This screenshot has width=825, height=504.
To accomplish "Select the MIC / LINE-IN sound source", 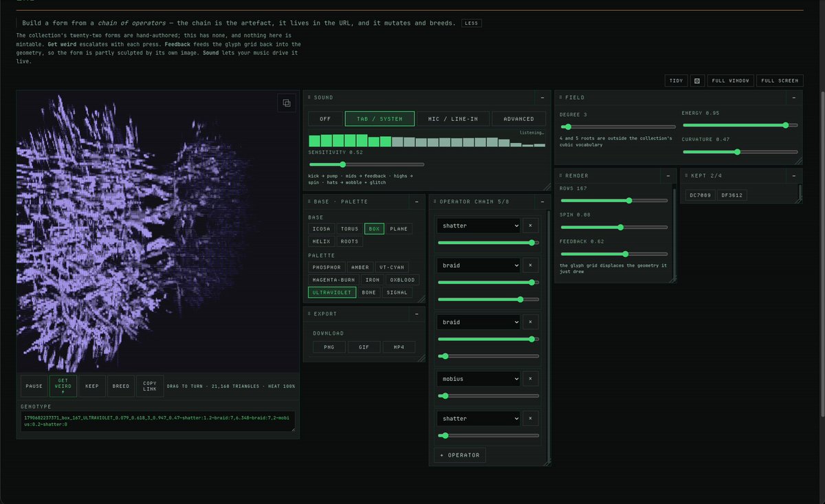I will tap(452, 119).
